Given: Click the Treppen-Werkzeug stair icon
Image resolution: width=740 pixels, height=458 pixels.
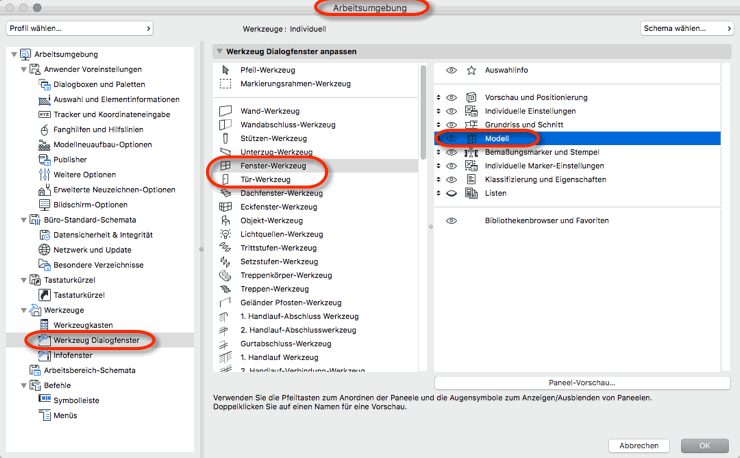Looking at the screenshot, I should pos(226,289).
